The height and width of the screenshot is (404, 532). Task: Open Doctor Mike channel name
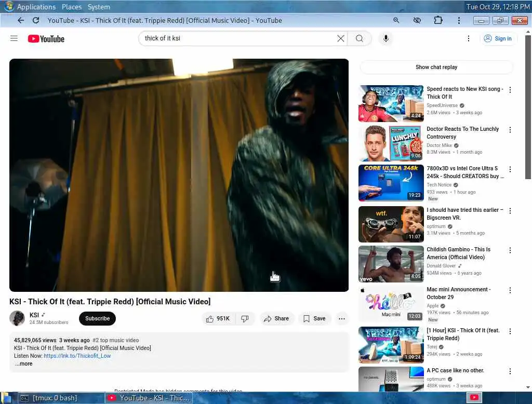click(439, 145)
